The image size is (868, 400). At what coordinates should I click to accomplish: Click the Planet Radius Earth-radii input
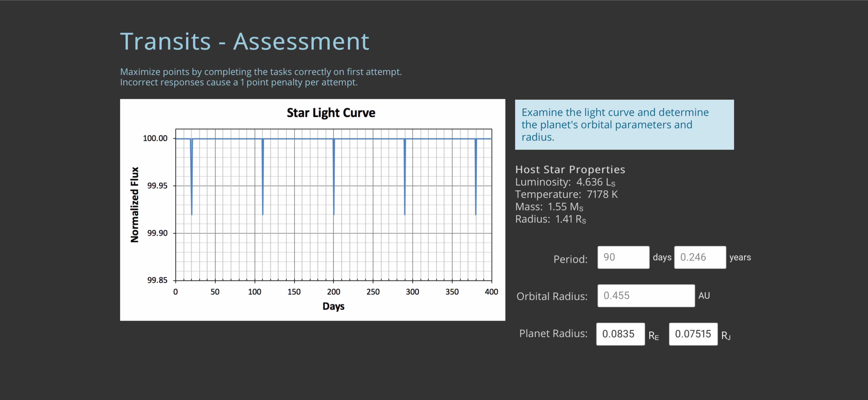coord(620,334)
